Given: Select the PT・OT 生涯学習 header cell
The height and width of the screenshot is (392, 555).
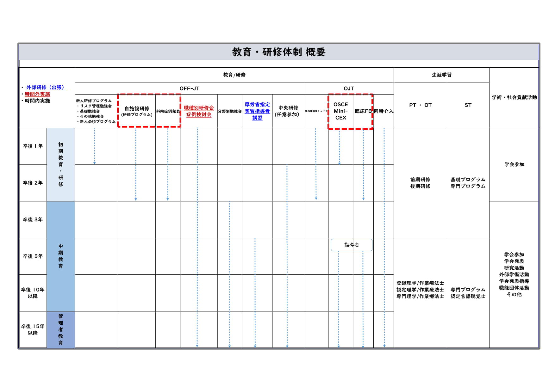Looking at the screenshot, I should [420, 105].
